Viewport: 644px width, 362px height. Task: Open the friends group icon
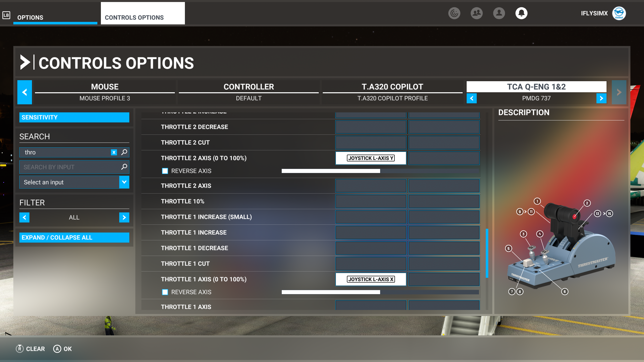pyautogui.click(x=476, y=13)
